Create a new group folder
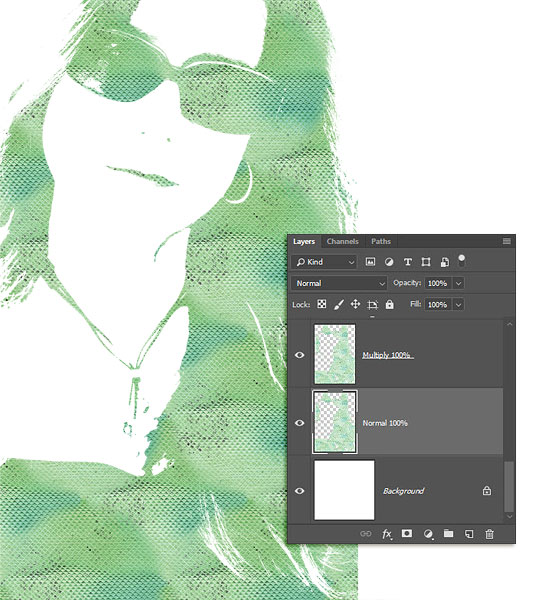541x600 pixels. tap(448, 533)
